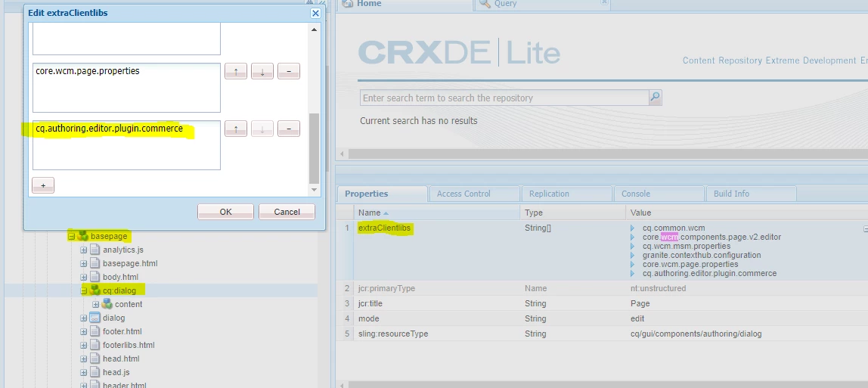The image size is (868, 388).
Task: Click the body.html file icon
Action: click(x=95, y=277)
